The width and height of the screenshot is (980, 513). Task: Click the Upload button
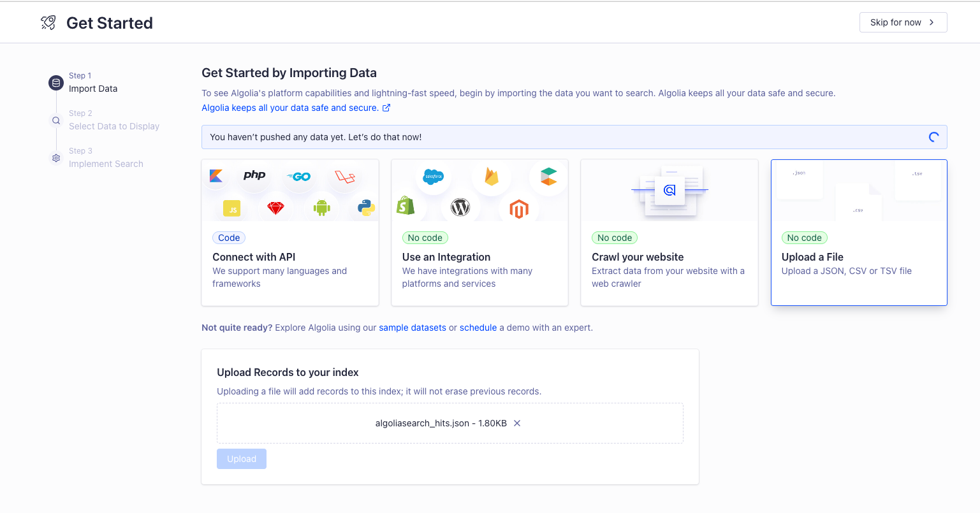pos(242,459)
